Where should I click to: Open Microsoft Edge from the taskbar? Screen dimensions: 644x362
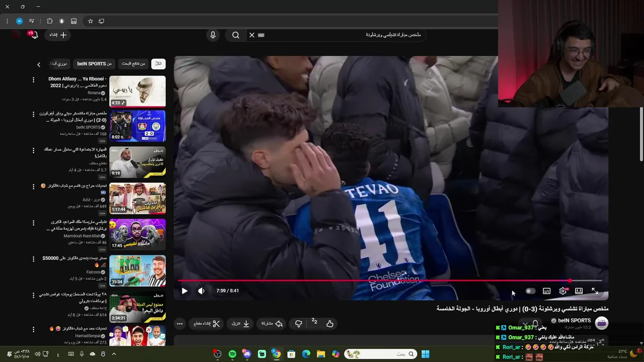tap(306, 354)
